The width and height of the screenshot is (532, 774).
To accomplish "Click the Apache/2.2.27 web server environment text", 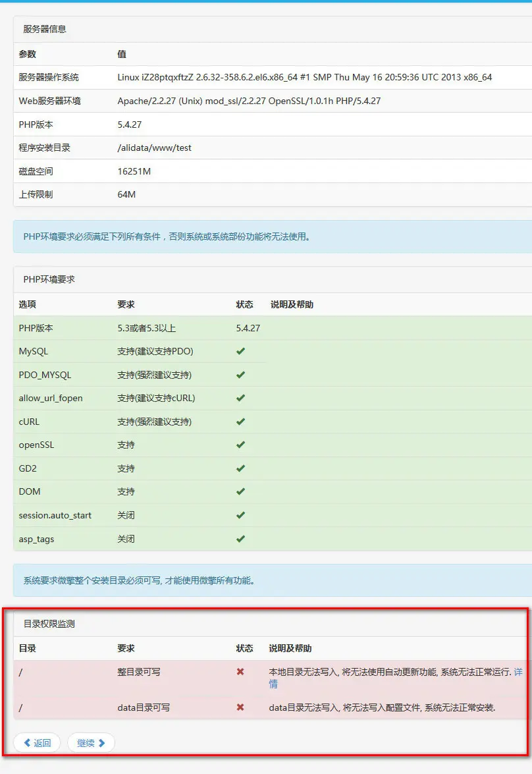I will (x=250, y=101).
